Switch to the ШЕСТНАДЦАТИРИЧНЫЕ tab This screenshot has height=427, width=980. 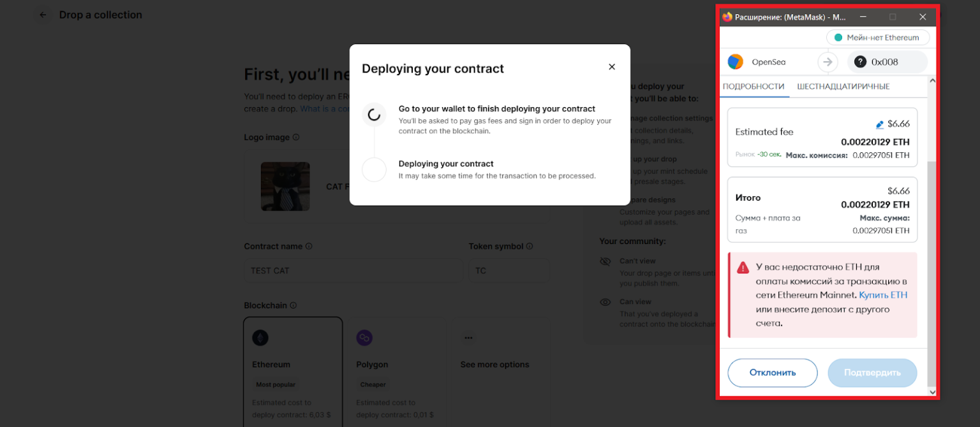coord(843,87)
